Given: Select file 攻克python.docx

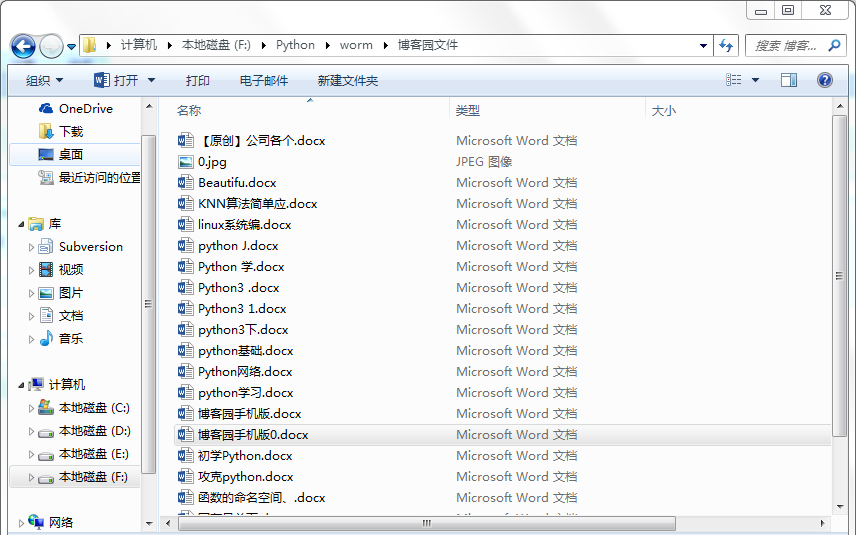Looking at the screenshot, I should click(246, 477).
